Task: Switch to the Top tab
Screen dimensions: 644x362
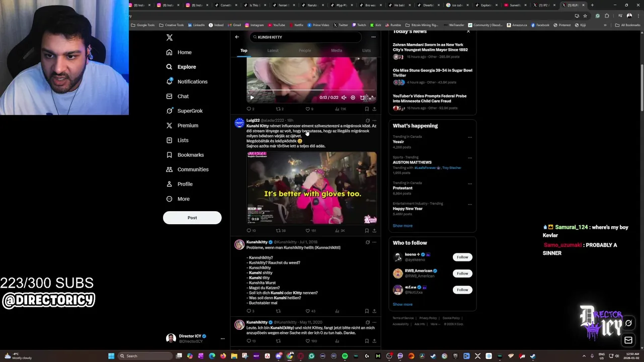Action: (244, 50)
